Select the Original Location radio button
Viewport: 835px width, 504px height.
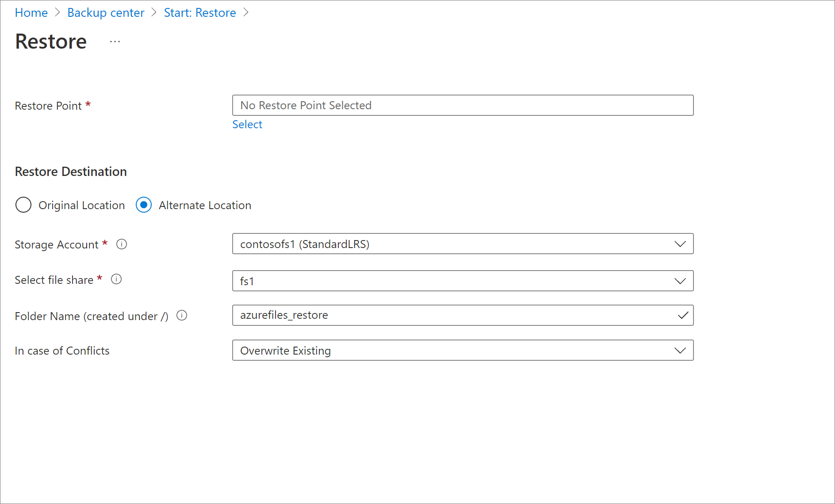pos(23,205)
